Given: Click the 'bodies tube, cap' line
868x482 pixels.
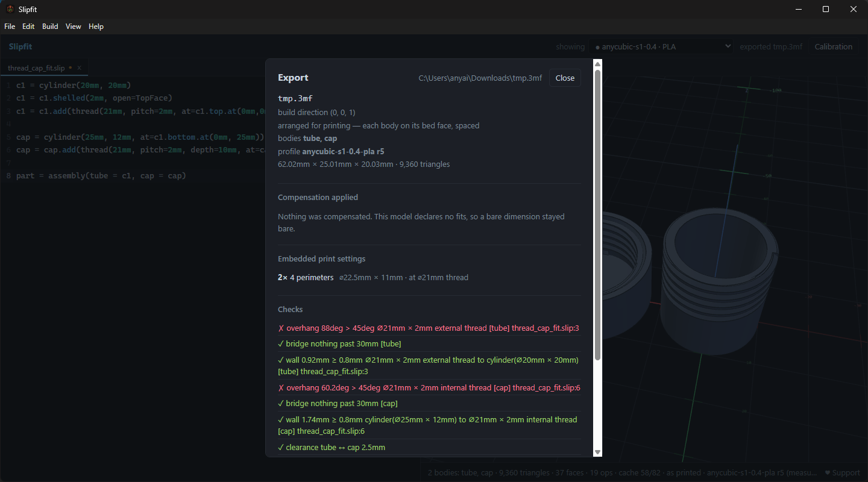Looking at the screenshot, I should point(307,139).
